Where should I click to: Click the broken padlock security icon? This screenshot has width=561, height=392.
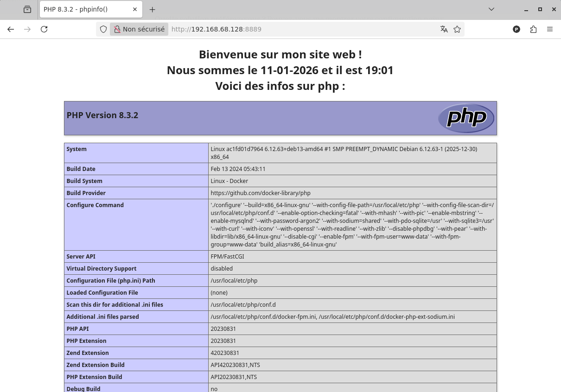(x=117, y=29)
